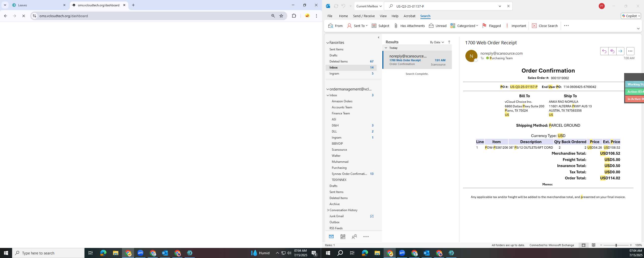Toggle the Unread filter
The height and width of the screenshot is (258, 644).
point(438,26)
